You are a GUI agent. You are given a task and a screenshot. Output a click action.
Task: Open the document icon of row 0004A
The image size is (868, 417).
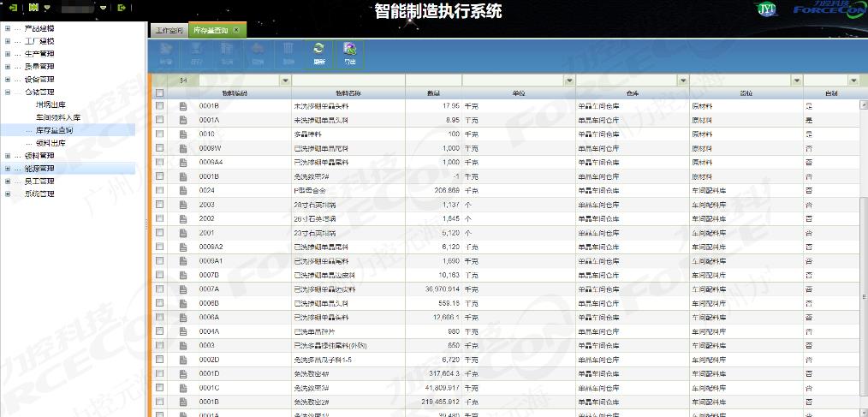pos(183,331)
